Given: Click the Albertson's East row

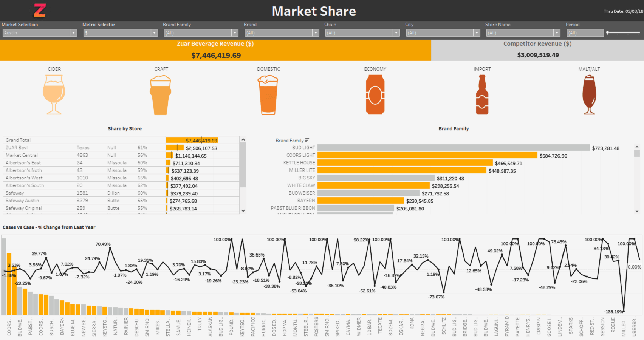Looking at the screenshot, I should coord(121,163).
